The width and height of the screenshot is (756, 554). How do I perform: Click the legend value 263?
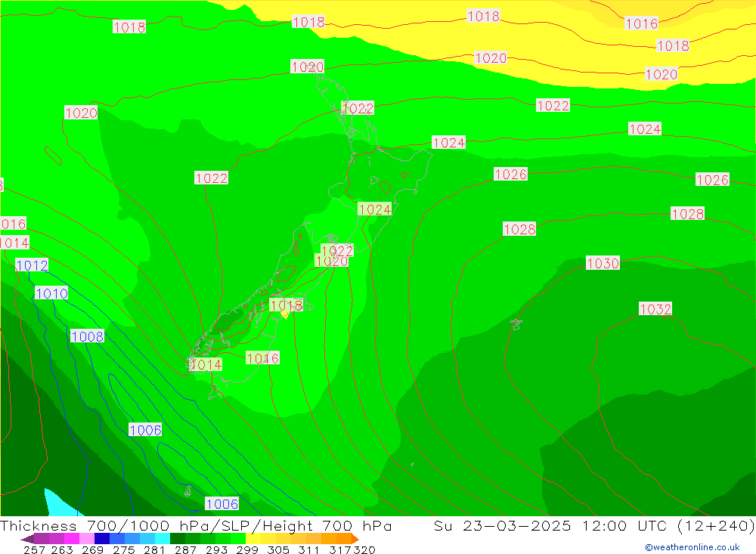coord(62,549)
